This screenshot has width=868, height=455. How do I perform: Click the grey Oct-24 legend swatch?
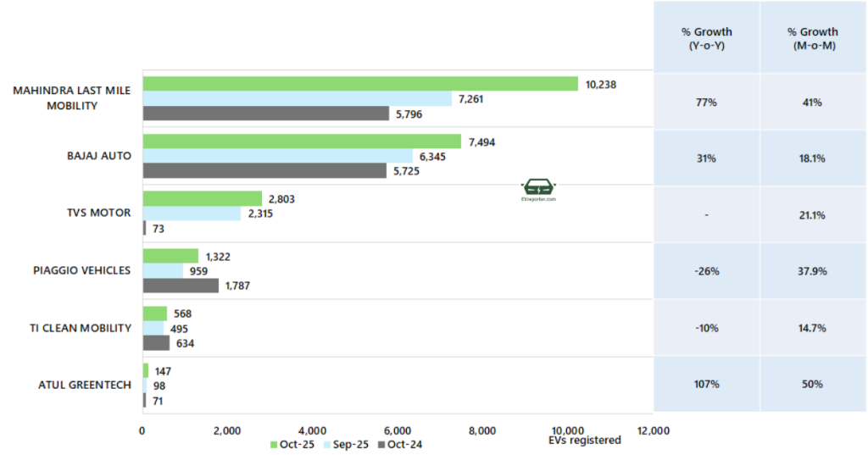[381, 445]
